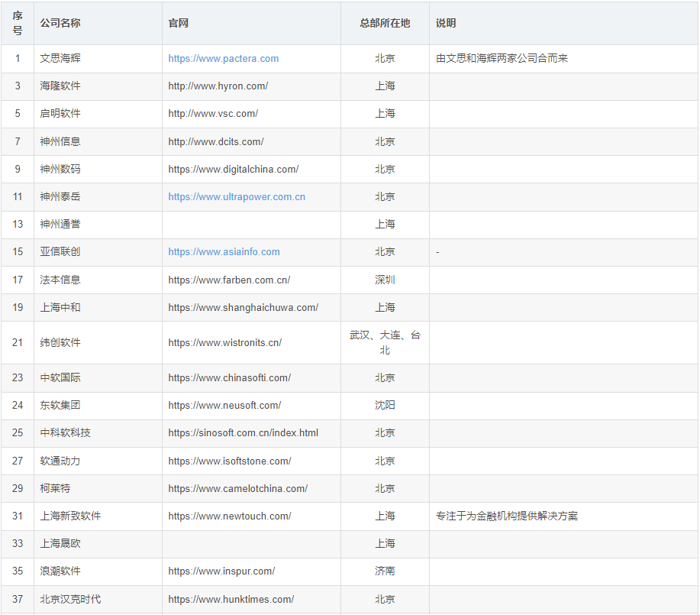Click company name 启明软件
The image size is (700, 615).
click(60, 114)
